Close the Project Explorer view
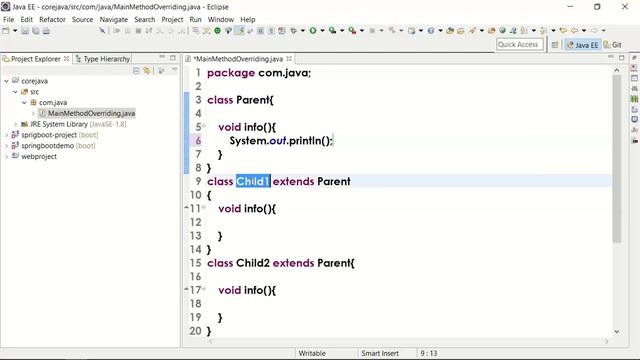 click(x=66, y=59)
